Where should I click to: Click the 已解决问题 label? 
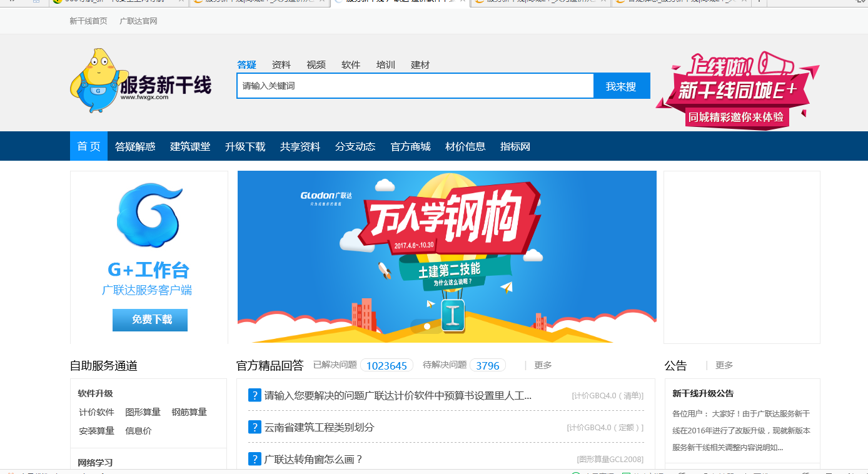click(x=335, y=365)
